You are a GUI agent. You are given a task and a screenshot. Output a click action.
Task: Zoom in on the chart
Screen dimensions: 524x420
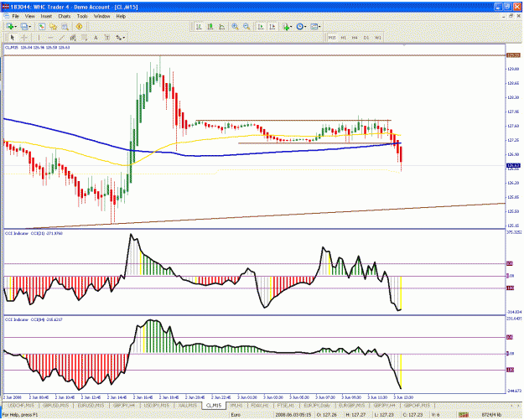click(236, 26)
